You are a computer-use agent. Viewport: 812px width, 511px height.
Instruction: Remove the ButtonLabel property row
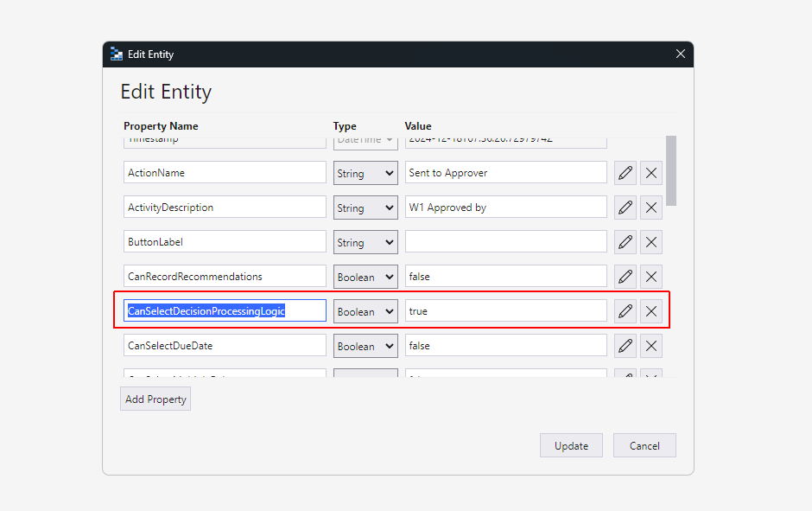pyautogui.click(x=651, y=242)
